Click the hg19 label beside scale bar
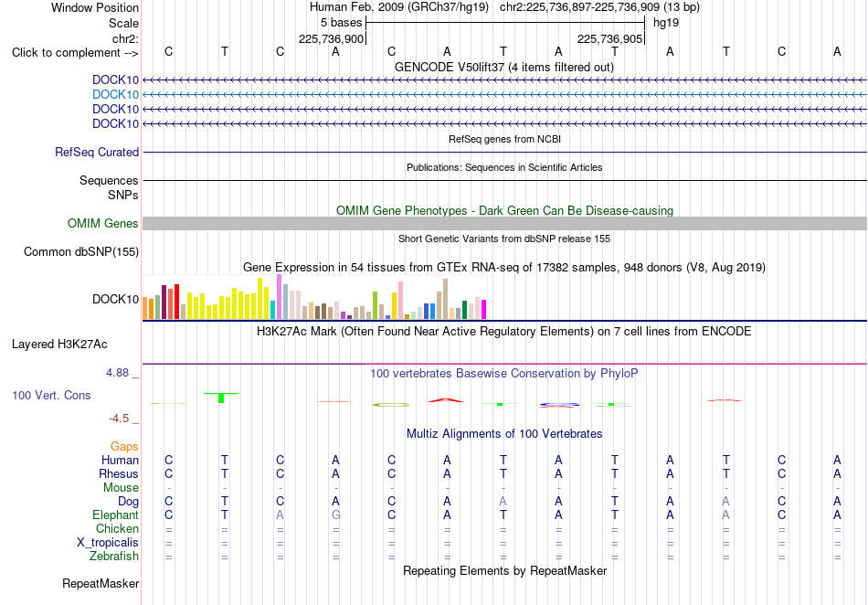Screen dimensions: 868x605 [666, 23]
